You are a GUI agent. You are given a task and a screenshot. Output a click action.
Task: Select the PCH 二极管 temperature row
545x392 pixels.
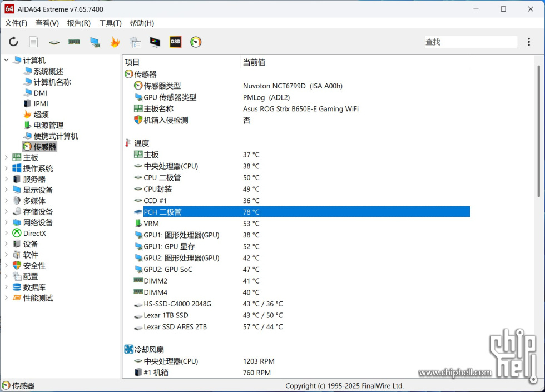point(301,212)
